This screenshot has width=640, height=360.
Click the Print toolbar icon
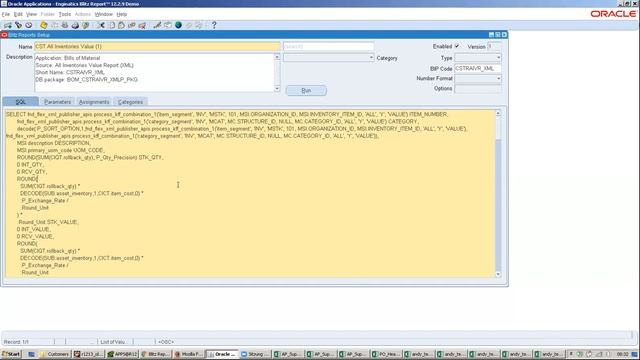click(75, 25)
